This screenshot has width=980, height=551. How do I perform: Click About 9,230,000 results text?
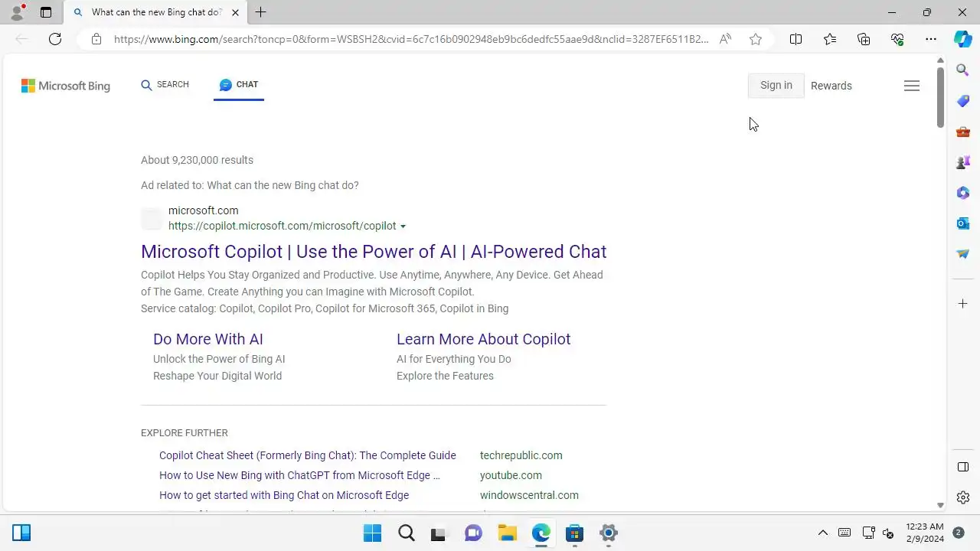197,160
